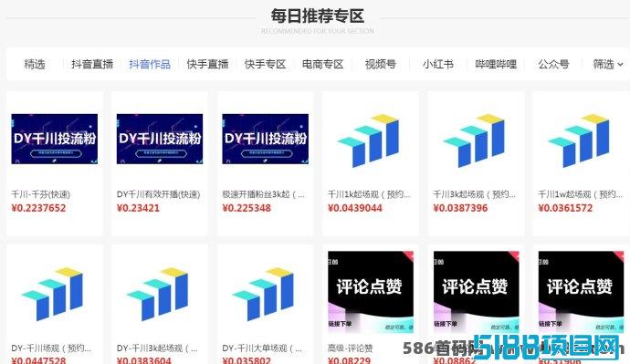
Task: Open the DY-千川场观 chart icon
Action: (x=52, y=294)
